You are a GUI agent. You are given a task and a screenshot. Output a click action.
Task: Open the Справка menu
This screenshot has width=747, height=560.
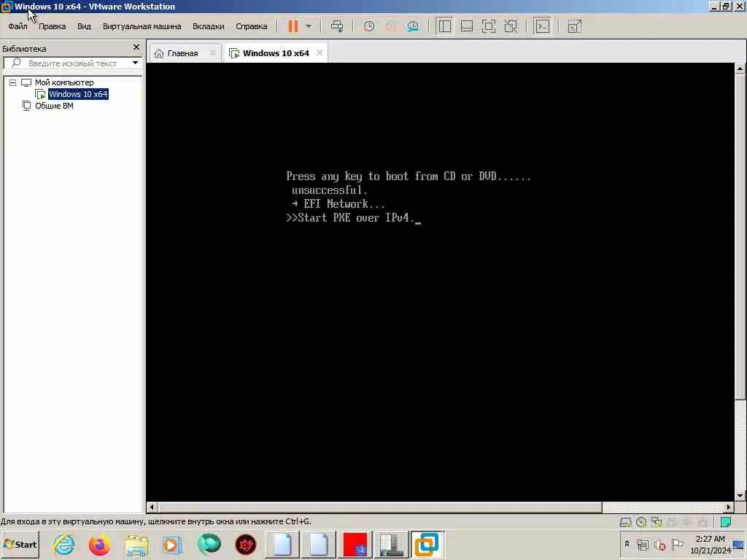click(252, 26)
